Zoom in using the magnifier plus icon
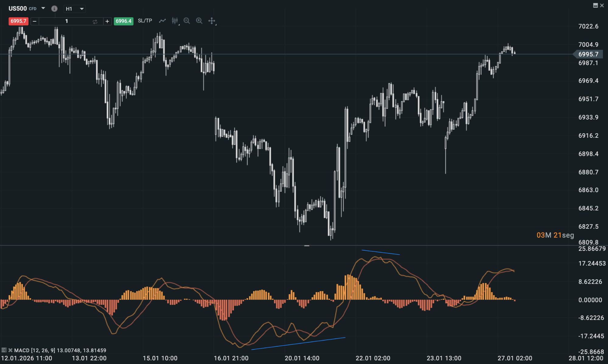608x364 pixels. pyautogui.click(x=199, y=21)
